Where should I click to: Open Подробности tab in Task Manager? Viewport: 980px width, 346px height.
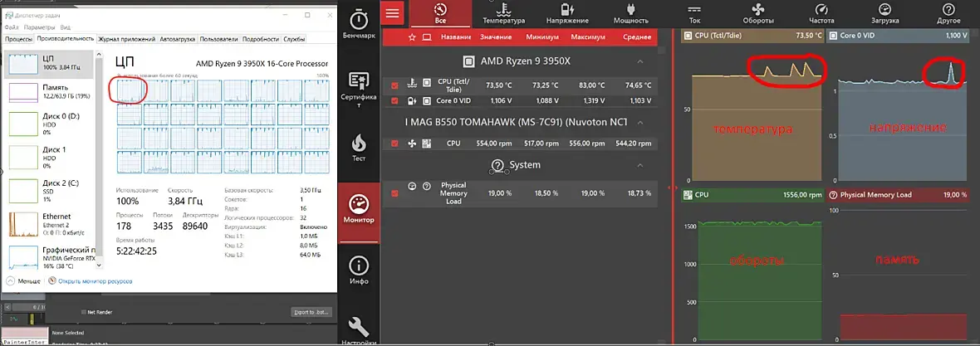[261, 39]
